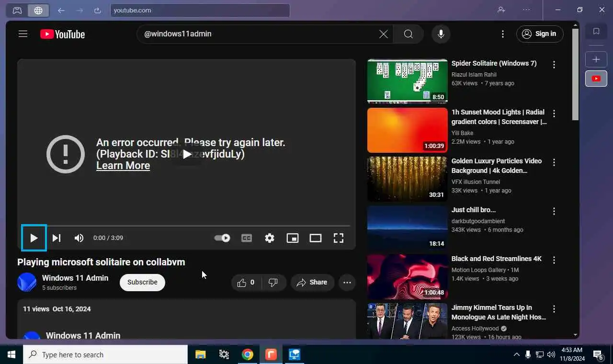613x364 pixels.
Task: Open Chrome from the taskbar
Action: click(248, 354)
